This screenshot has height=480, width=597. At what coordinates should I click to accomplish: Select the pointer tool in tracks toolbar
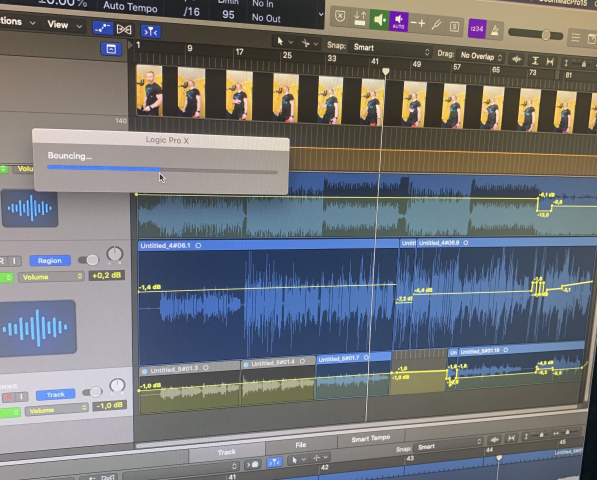280,41
